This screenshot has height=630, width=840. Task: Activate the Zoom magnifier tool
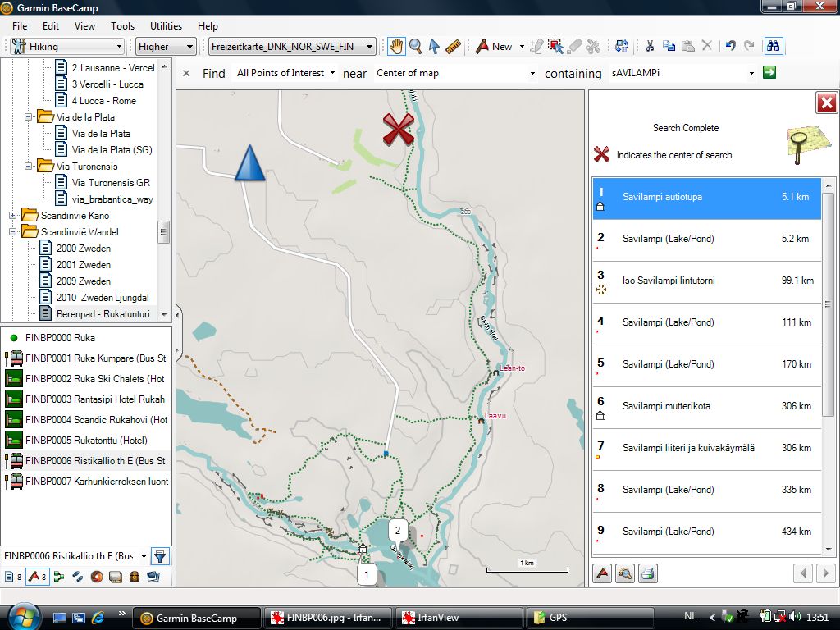(415, 47)
